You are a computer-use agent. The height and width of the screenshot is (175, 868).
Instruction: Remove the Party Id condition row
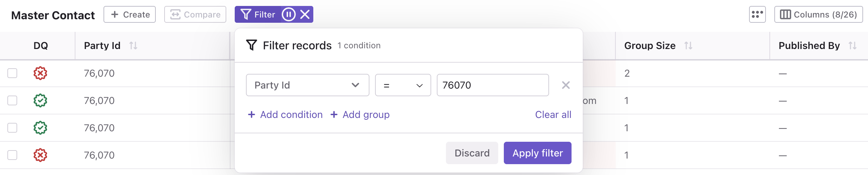pos(566,85)
